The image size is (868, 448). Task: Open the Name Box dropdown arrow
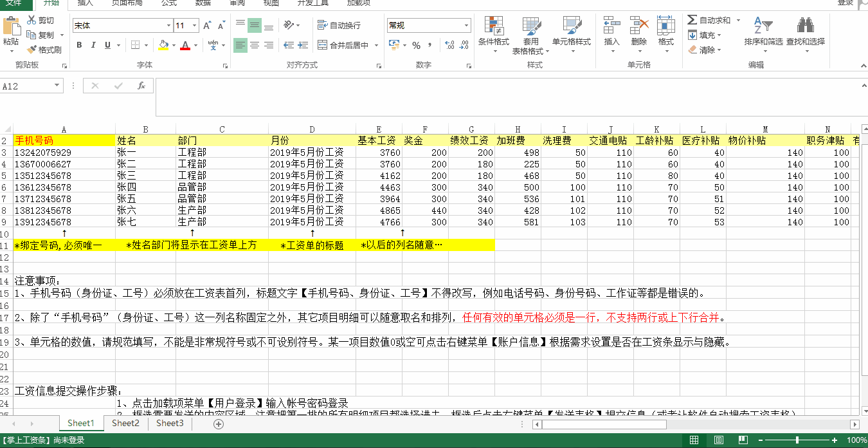57,86
